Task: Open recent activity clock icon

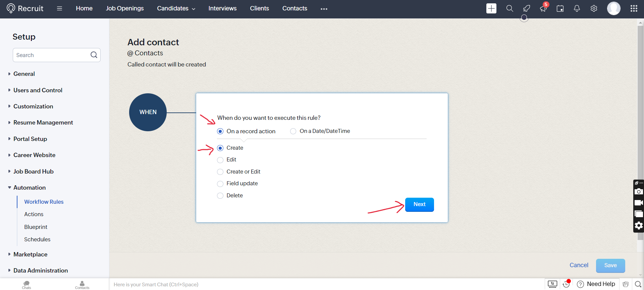Action: (x=566, y=284)
